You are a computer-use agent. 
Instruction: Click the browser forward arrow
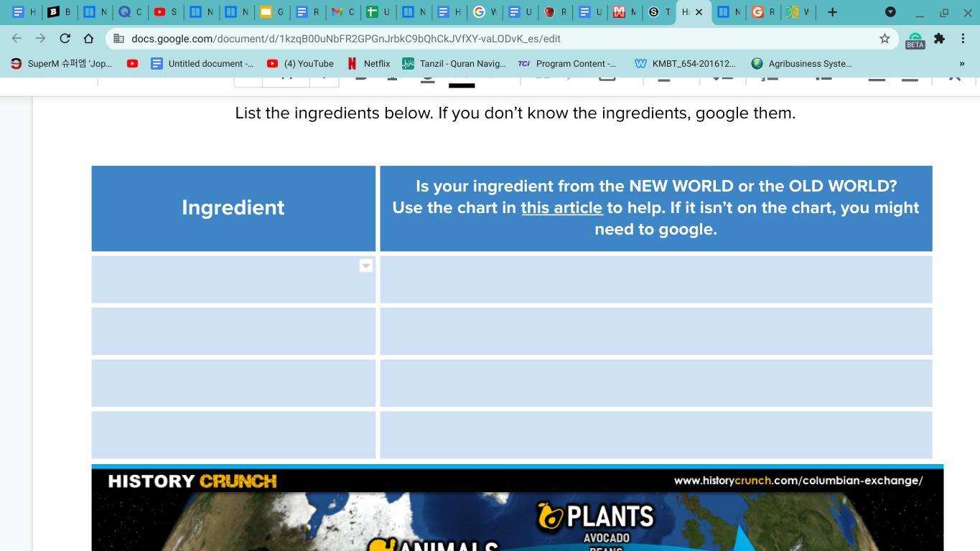(41, 39)
